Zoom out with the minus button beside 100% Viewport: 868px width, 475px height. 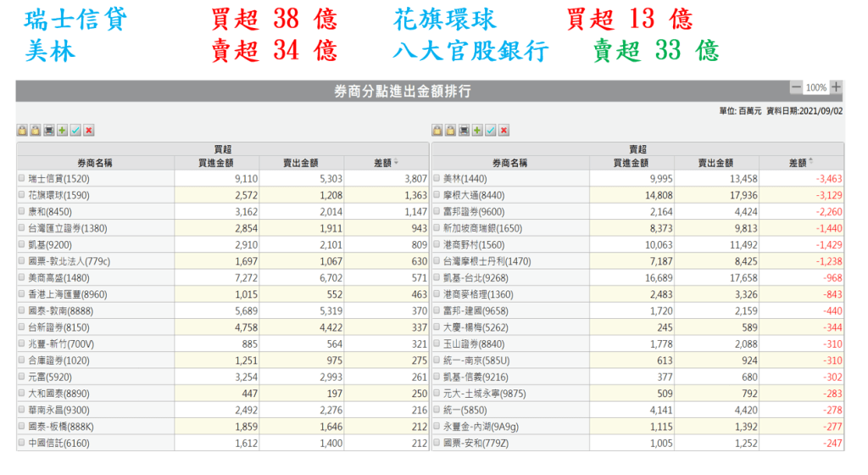796,87
